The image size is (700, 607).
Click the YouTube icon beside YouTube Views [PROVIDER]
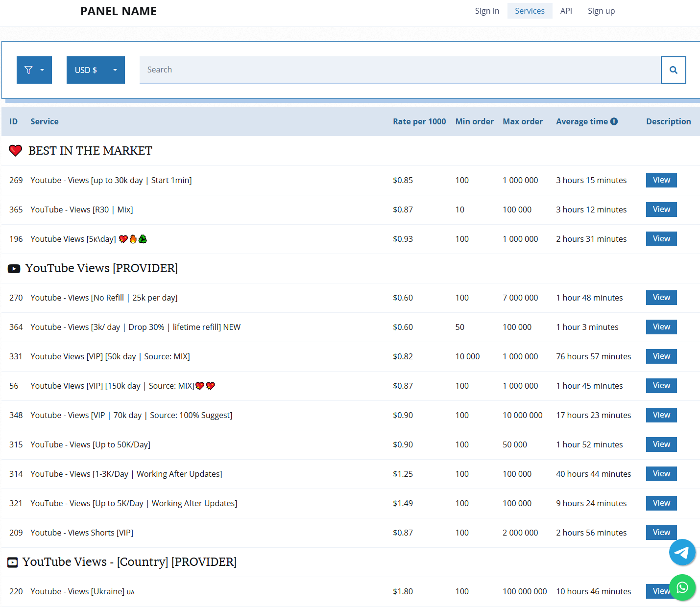coord(14,268)
